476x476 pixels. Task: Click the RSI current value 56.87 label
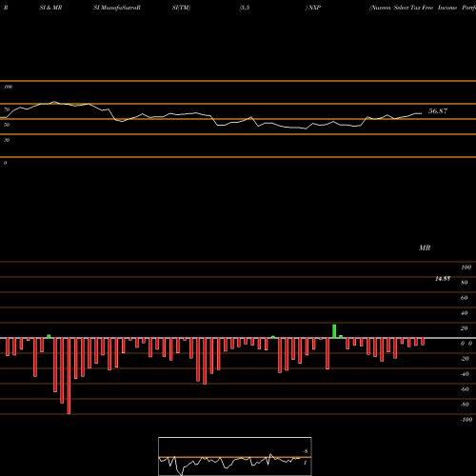pos(438,111)
